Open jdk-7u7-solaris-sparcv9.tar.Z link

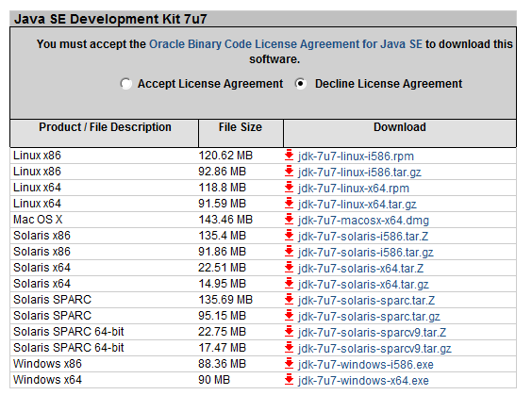pos(372,332)
